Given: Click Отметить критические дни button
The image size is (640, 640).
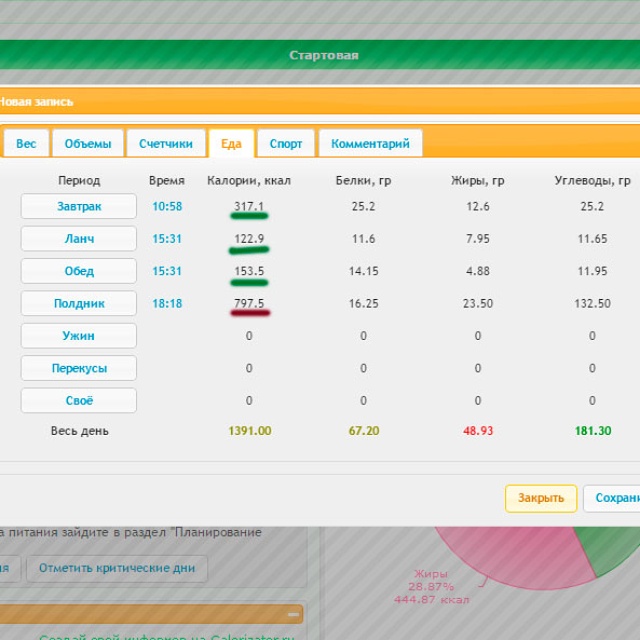Looking at the screenshot, I should [118, 569].
